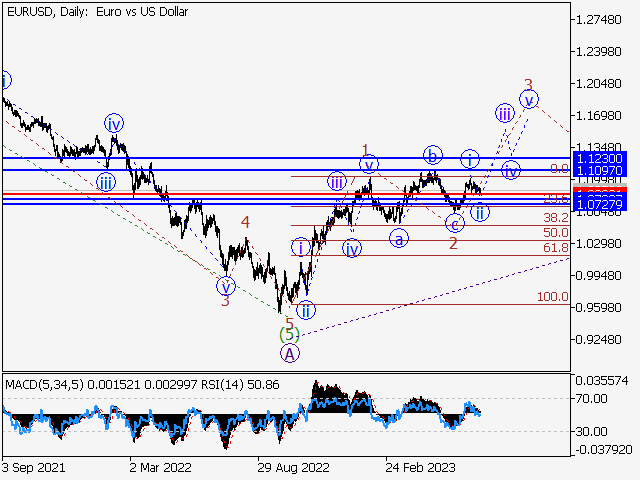Select the 38.2 Fibonacci retracement label
This screenshot has height=480, width=640.
(556, 218)
